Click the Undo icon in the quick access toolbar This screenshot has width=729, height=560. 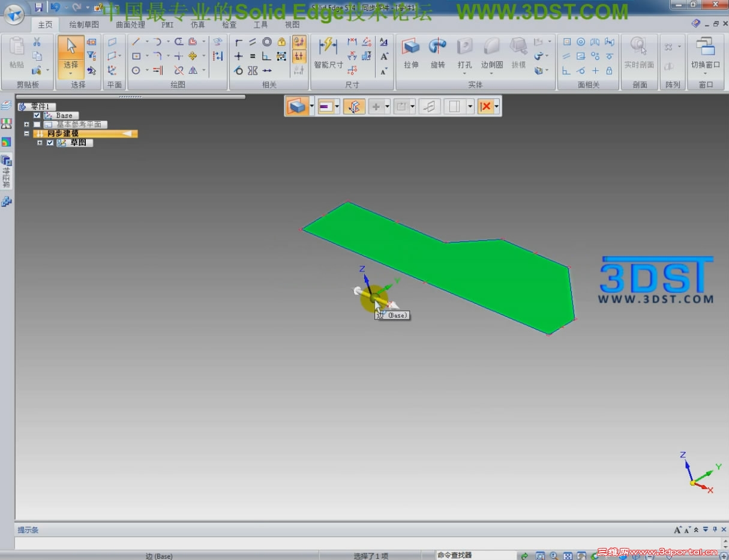(x=55, y=7)
